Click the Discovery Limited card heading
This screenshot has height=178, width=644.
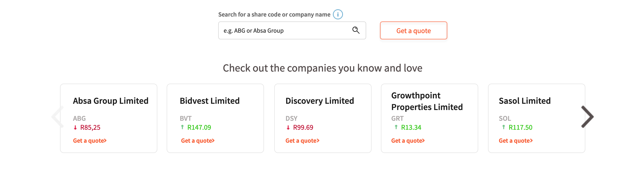(x=320, y=101)
